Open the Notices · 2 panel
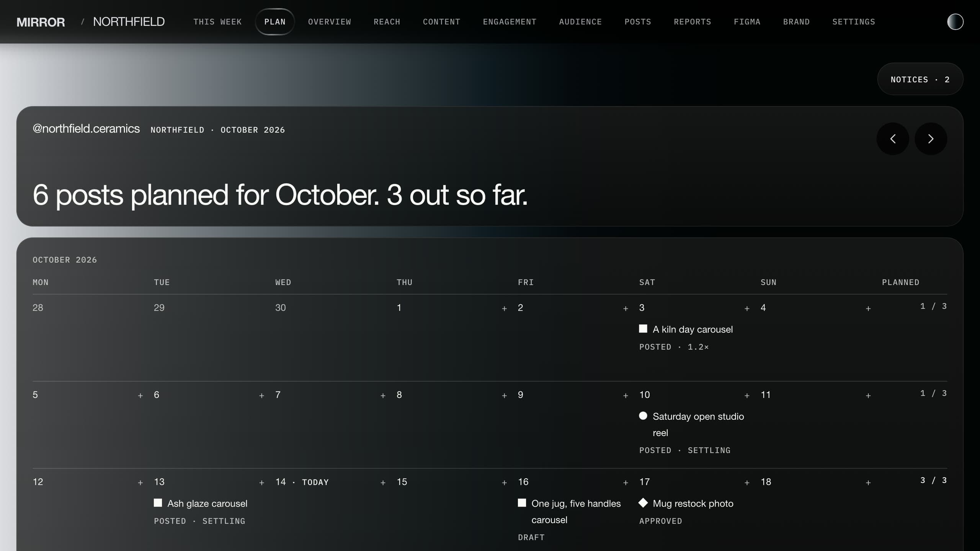 pyautogui.click(x=920, y=79)
